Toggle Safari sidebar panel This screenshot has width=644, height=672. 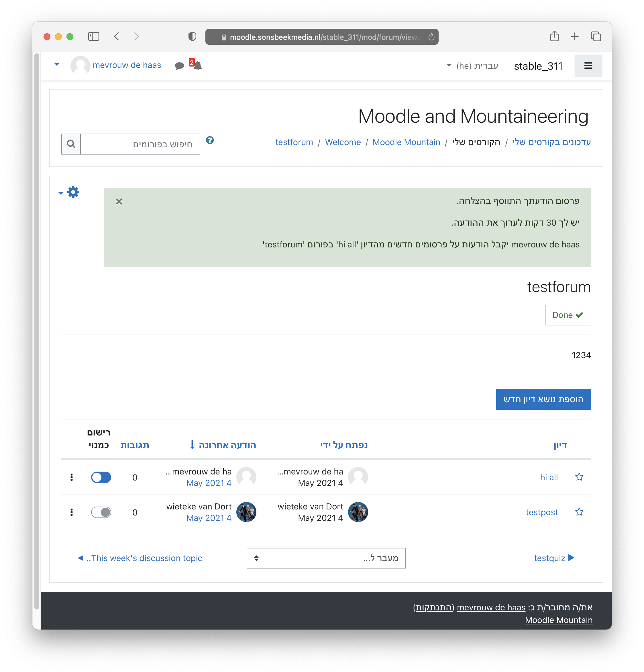[93, 36]
